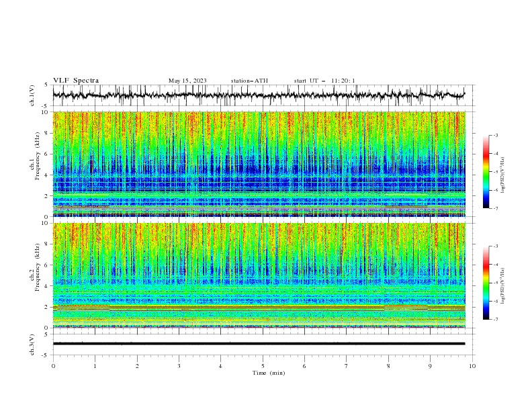Click the time axis tick label "4"
Image resolution: width=532 pixels, height=411 pixels.
(220, 366)
